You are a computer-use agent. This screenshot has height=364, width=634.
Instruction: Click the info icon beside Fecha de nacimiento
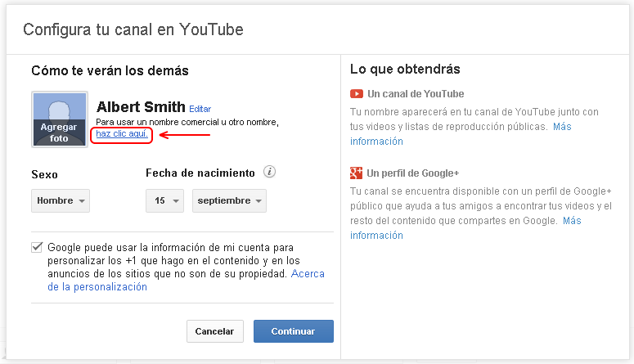pos(270,172)
